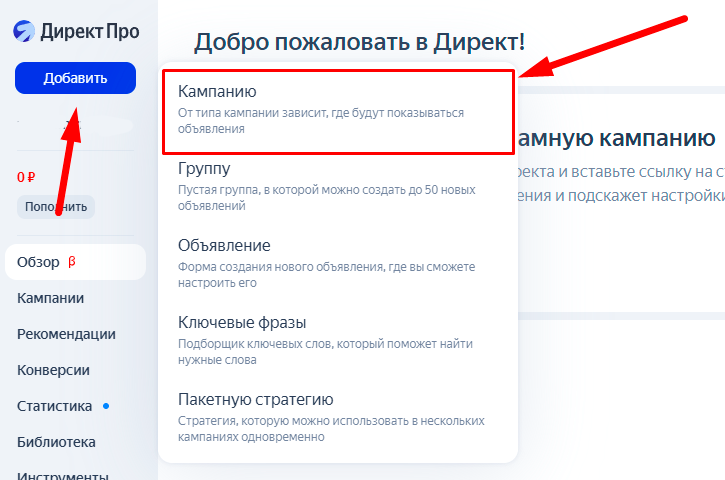Viewport: 725px width, 480px height.
Task: Open Инструменты sidebar item
Action: click(x=63, y=475)
